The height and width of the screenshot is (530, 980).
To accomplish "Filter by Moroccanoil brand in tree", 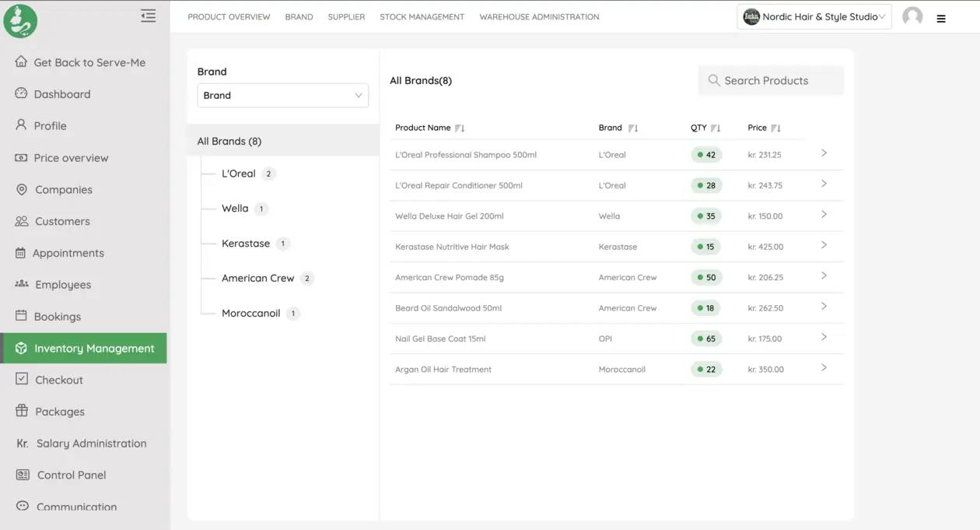I will tap(250, 314).
